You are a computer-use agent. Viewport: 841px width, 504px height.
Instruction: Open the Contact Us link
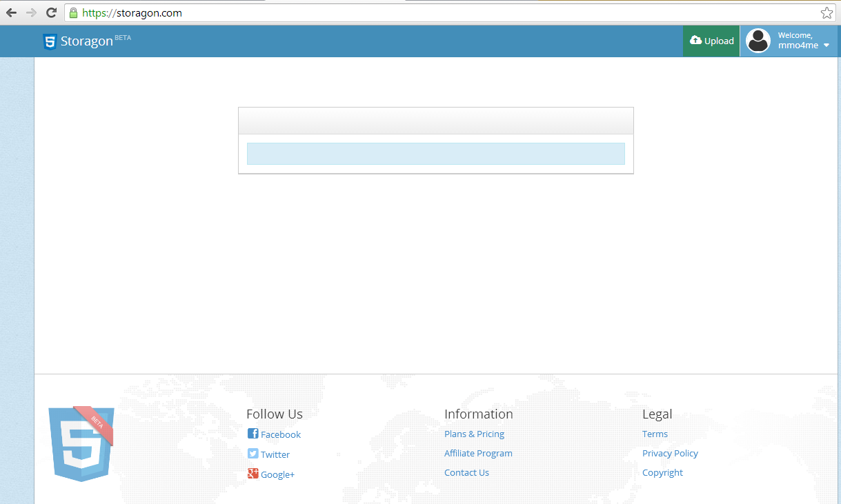click(466, 472)
